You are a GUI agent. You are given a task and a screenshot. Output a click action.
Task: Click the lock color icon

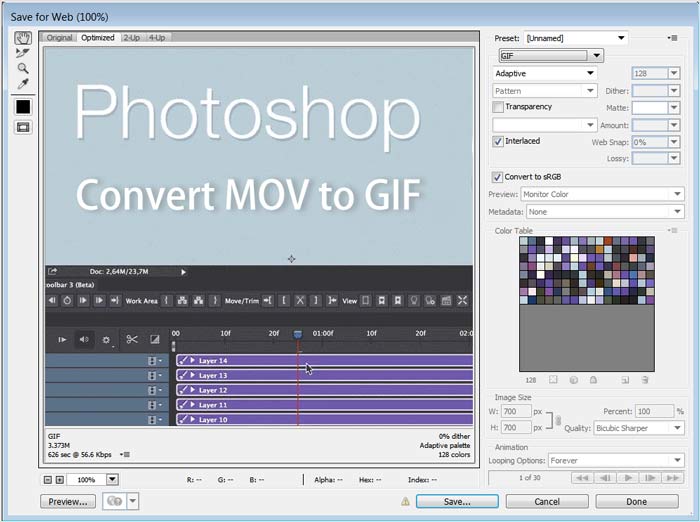[593, 380]
